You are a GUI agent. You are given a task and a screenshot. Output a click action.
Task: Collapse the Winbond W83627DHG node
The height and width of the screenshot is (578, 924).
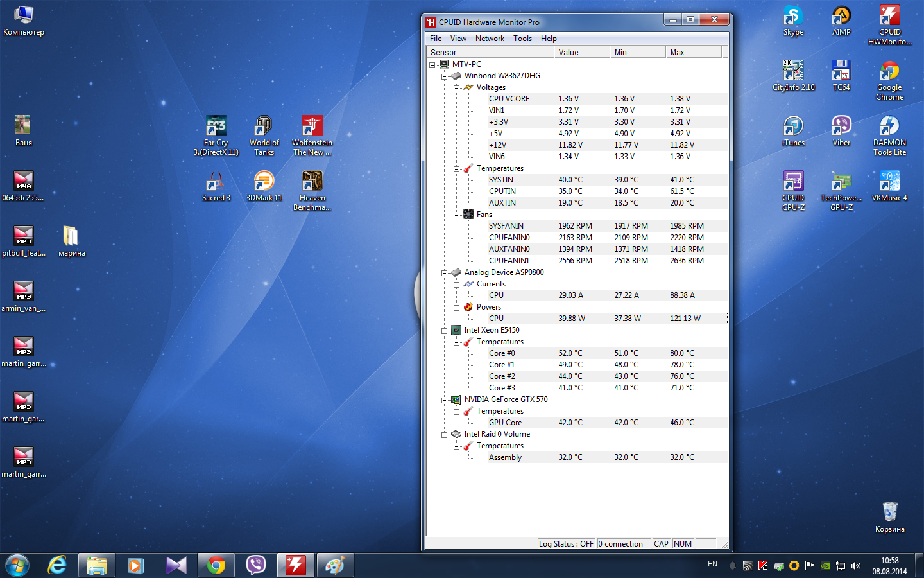444,76
